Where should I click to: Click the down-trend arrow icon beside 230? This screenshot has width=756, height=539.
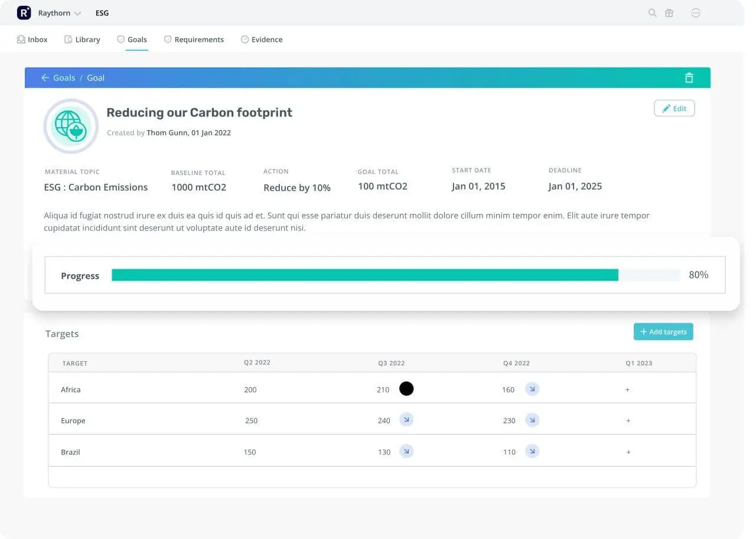tap(532, 420)
